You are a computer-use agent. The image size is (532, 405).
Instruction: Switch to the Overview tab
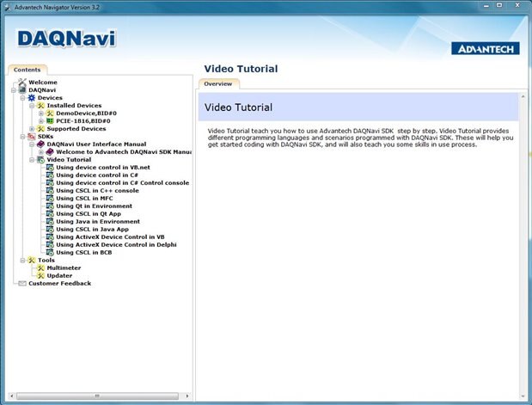[x=218, y=84]
